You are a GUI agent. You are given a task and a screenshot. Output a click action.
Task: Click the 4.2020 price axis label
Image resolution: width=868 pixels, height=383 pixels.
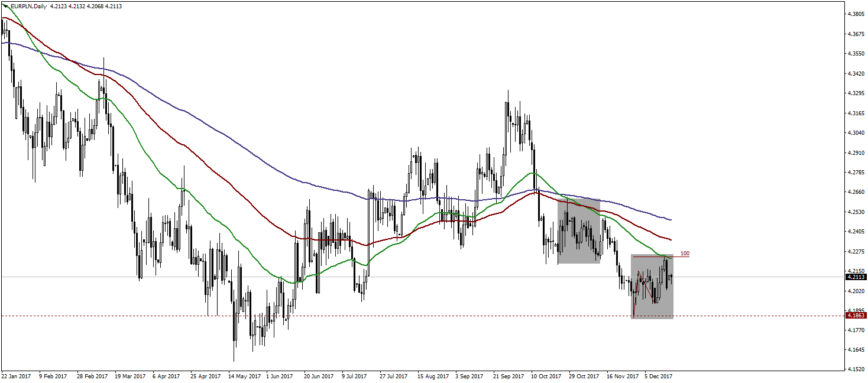point(856,291)
